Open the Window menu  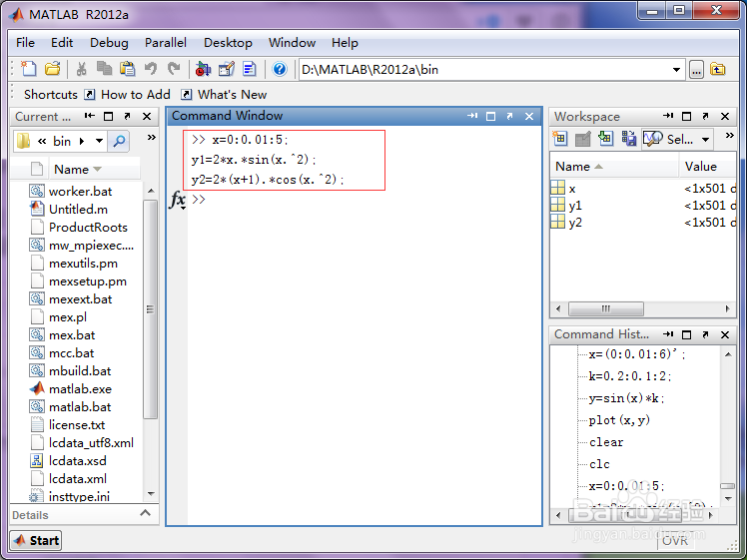[x=292, y=43]
